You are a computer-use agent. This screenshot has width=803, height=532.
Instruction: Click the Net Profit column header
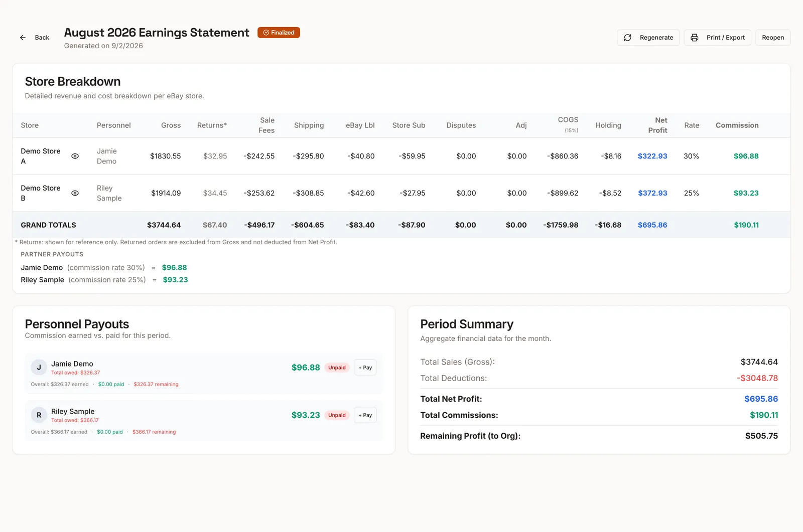(657, 125)
